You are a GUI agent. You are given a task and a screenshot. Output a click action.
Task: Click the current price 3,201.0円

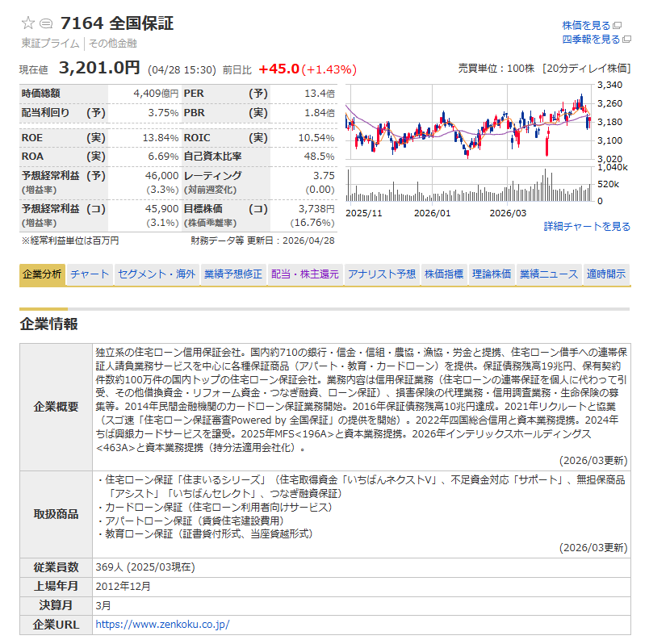(99, 68)
